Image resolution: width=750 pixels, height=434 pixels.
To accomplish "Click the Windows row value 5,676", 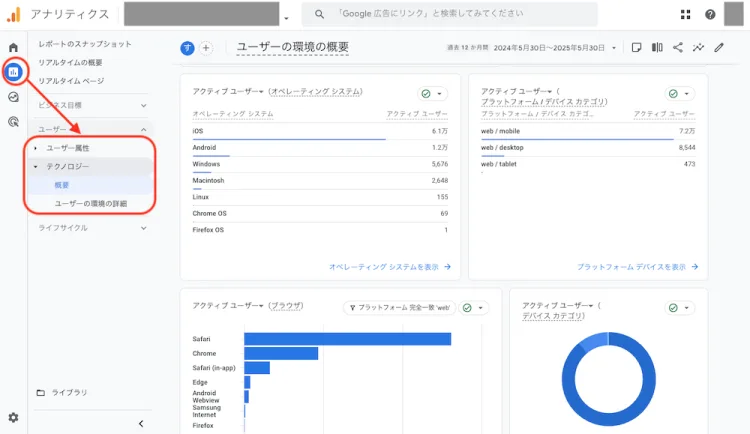I will coord(440,164).
